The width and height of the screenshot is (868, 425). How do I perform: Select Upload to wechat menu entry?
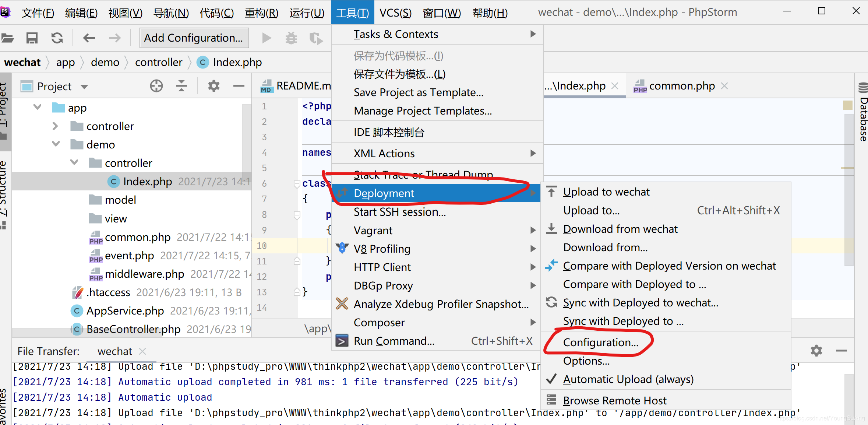pos(606,192)
